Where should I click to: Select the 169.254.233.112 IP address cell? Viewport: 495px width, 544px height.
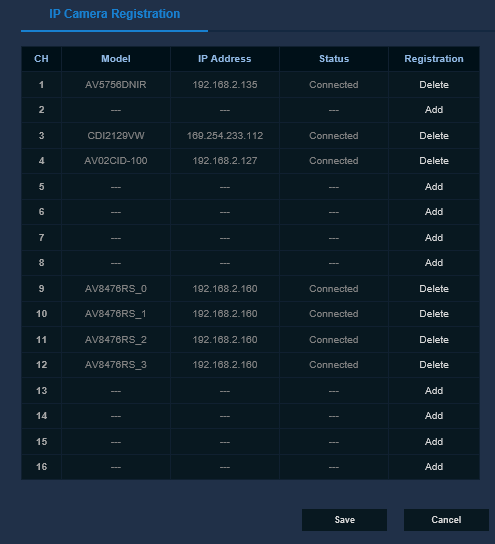(225, 136)
